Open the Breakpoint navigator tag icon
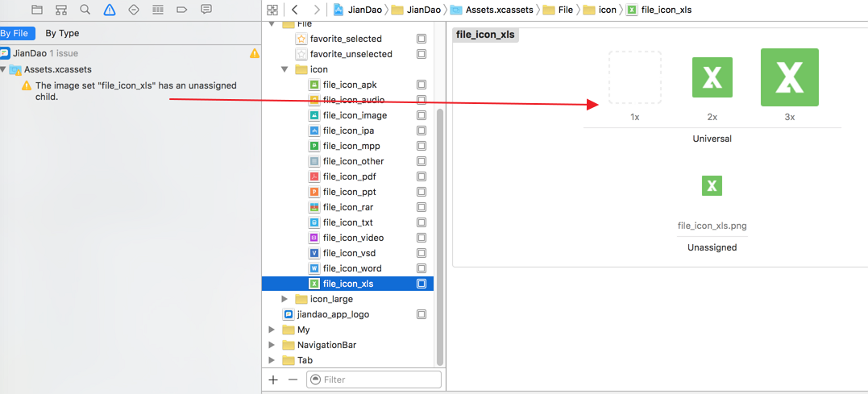The width and height of the screenshot is (868, 394). [x=182, y=10]
